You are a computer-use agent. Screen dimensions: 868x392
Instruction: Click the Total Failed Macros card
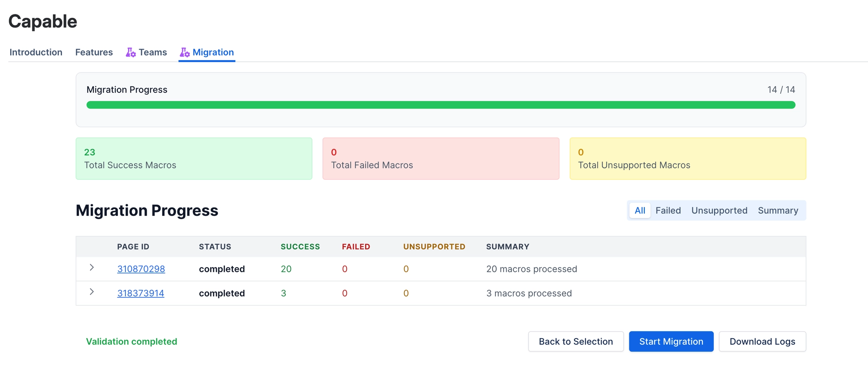tap(441, 158)
